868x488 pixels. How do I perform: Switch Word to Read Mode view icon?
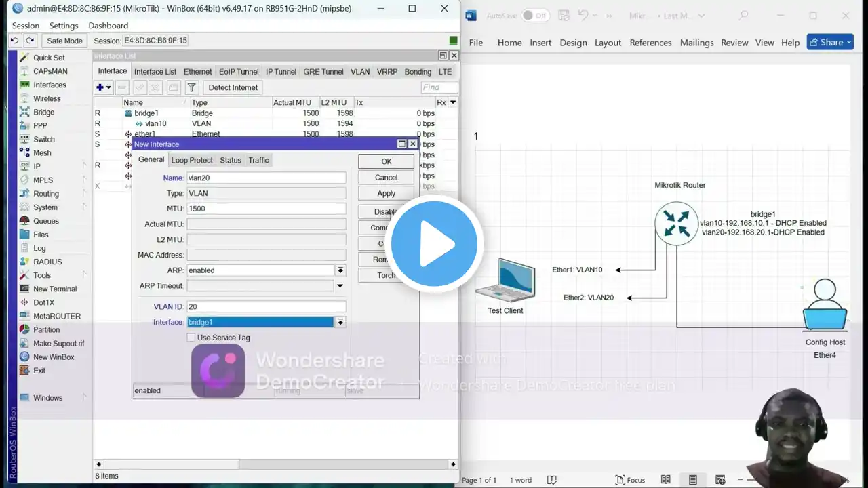666,480
